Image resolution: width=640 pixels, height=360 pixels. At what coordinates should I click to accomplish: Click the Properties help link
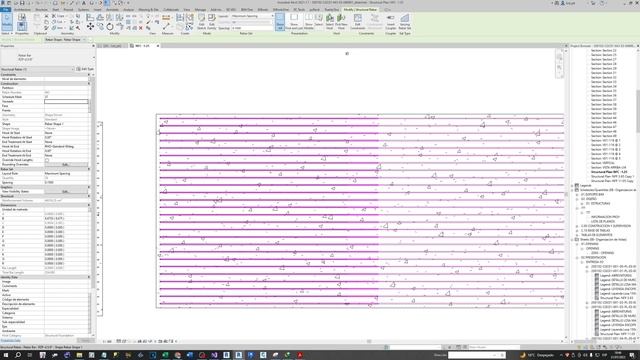tap(10, 340)
